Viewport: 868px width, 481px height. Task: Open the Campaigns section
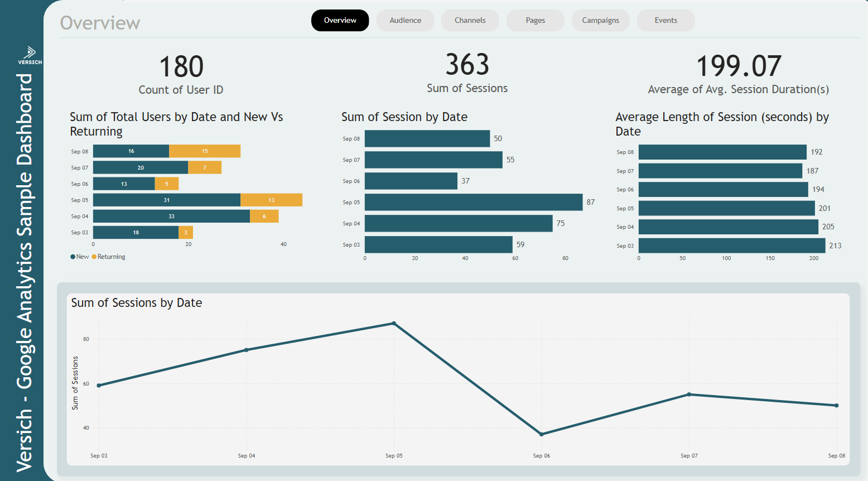[600, 20]
